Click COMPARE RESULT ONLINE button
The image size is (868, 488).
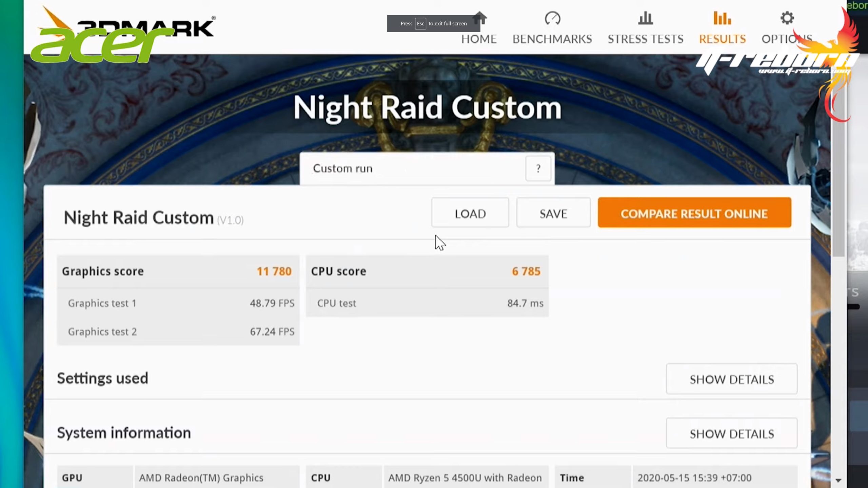(x=694, y=213)
